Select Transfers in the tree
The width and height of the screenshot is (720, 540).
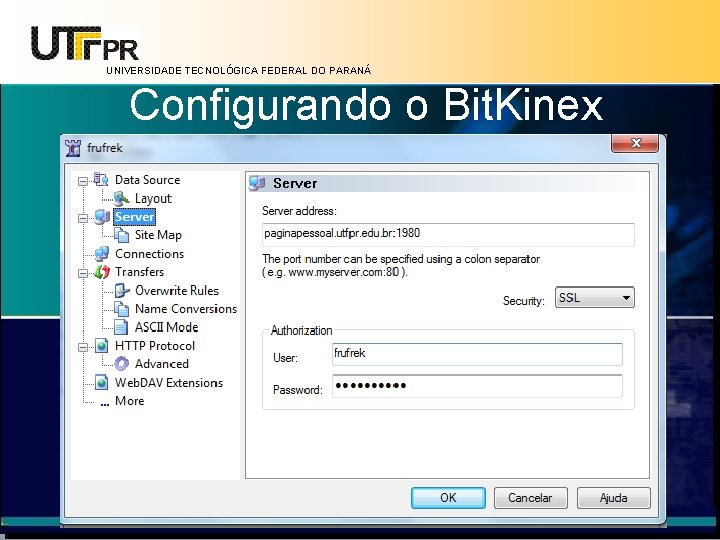[x=139, y=272]
